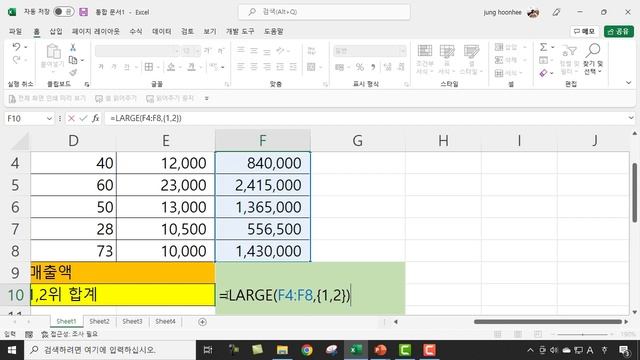The height and width of the screenshot is (360, 640).
Task: Open Insert Function fx icon
Action: click(96, 118)
